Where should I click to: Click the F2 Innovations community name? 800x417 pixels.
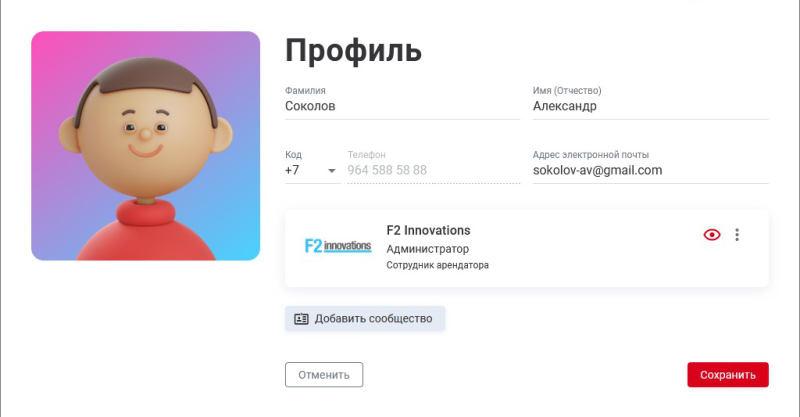click(428, 230)
